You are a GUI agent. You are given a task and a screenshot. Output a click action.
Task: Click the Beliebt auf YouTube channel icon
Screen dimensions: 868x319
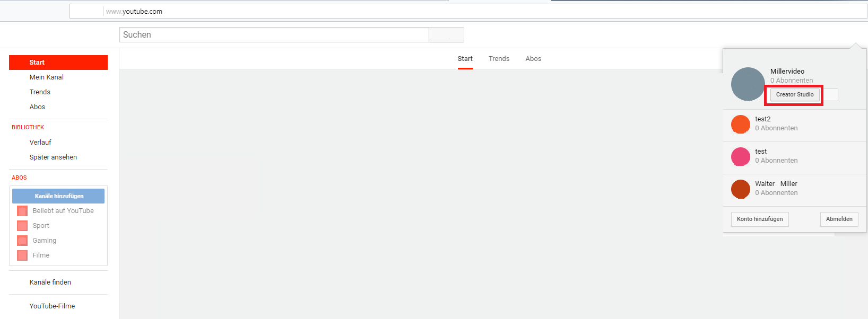(22, 211)
